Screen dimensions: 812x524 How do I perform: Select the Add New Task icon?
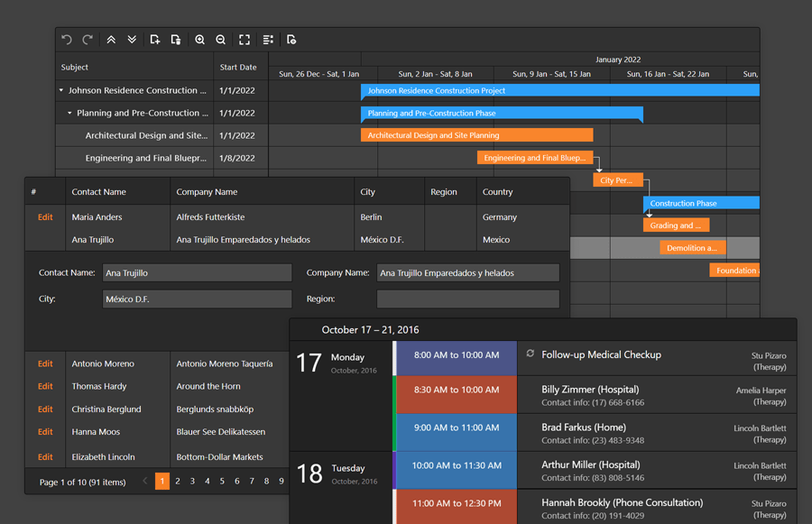pos(154,40)
